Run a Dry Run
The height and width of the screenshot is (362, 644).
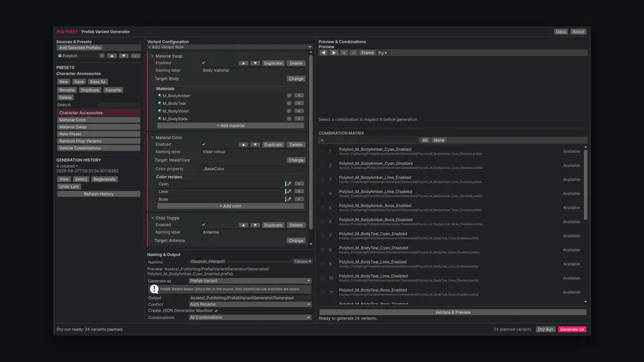[545, 329]
